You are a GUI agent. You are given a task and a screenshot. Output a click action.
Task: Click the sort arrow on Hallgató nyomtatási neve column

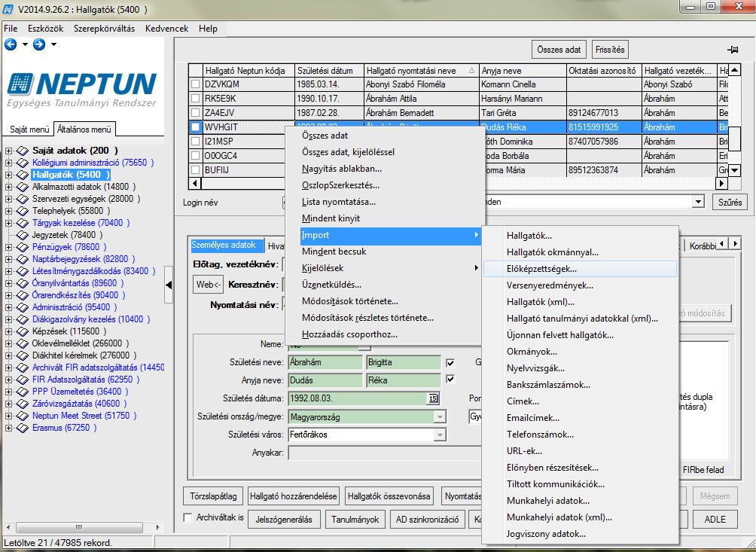coord(471,71)
